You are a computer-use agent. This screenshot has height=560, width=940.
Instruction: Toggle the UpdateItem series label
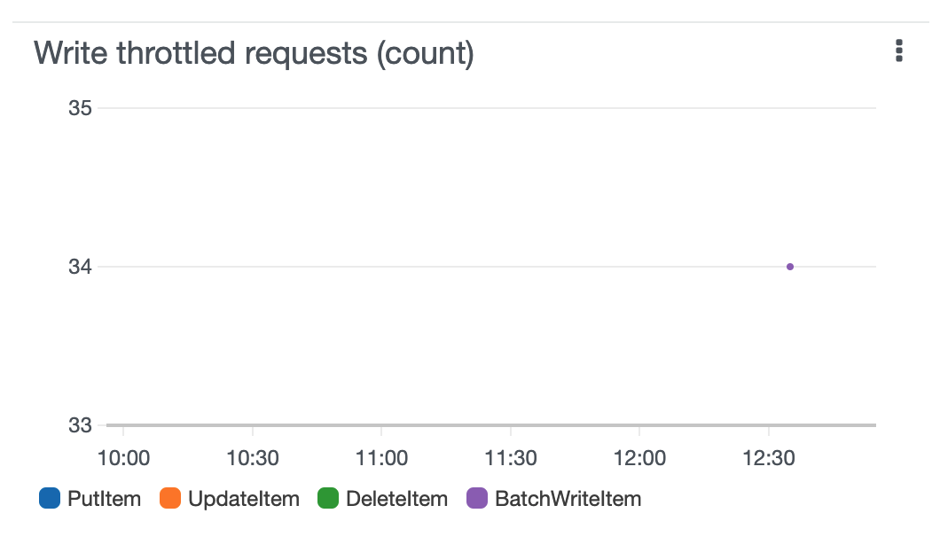point(244,499)
